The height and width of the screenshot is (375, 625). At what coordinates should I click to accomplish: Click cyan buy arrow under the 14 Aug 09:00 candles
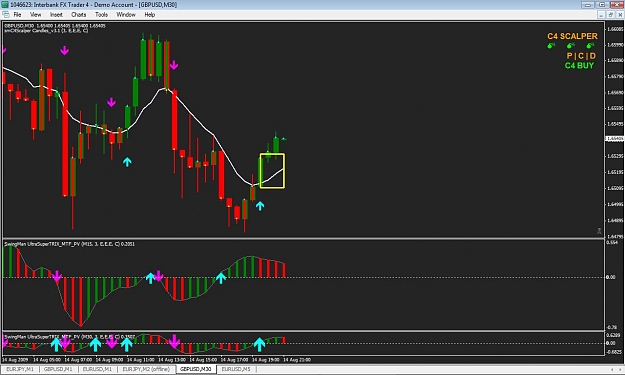click(x=127, y=162)
